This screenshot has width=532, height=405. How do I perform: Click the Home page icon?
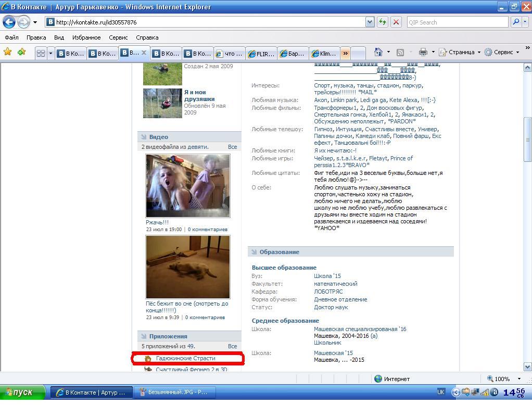pos(378,52)
